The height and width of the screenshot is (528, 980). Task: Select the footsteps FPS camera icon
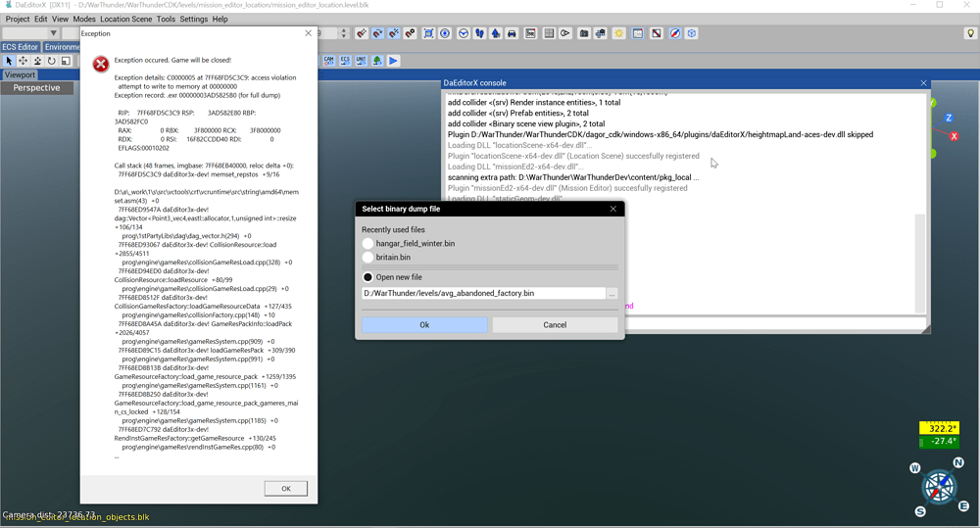pyautogui.click(x=479, y=33)
